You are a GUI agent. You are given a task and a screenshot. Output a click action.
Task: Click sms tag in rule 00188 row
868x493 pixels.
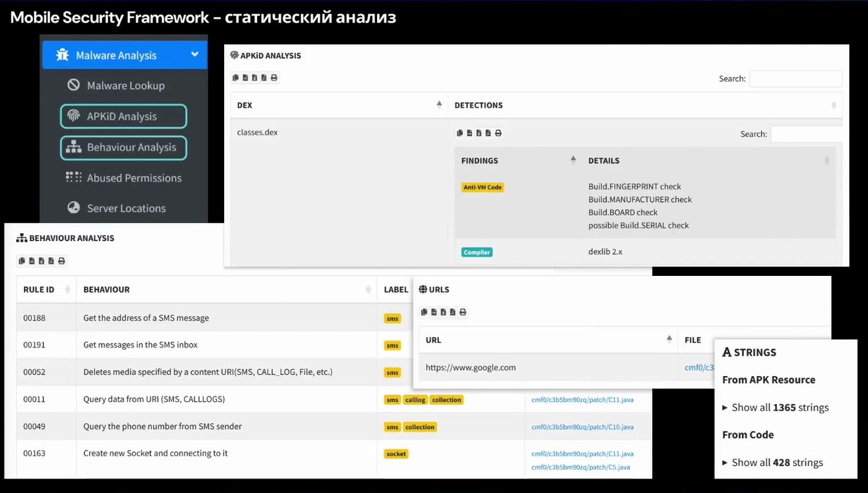tap(393, 319)
